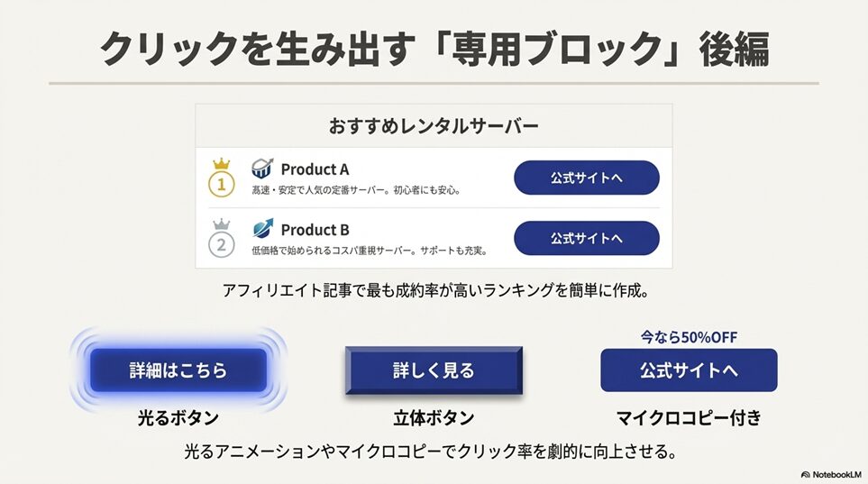Select the Product B name text

(315, 230)
